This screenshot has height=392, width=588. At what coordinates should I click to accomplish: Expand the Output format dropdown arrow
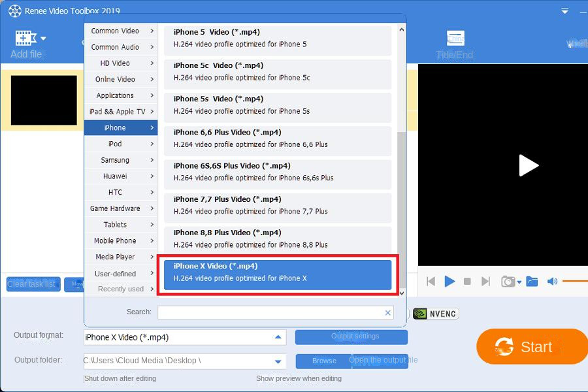coord(278,337)
